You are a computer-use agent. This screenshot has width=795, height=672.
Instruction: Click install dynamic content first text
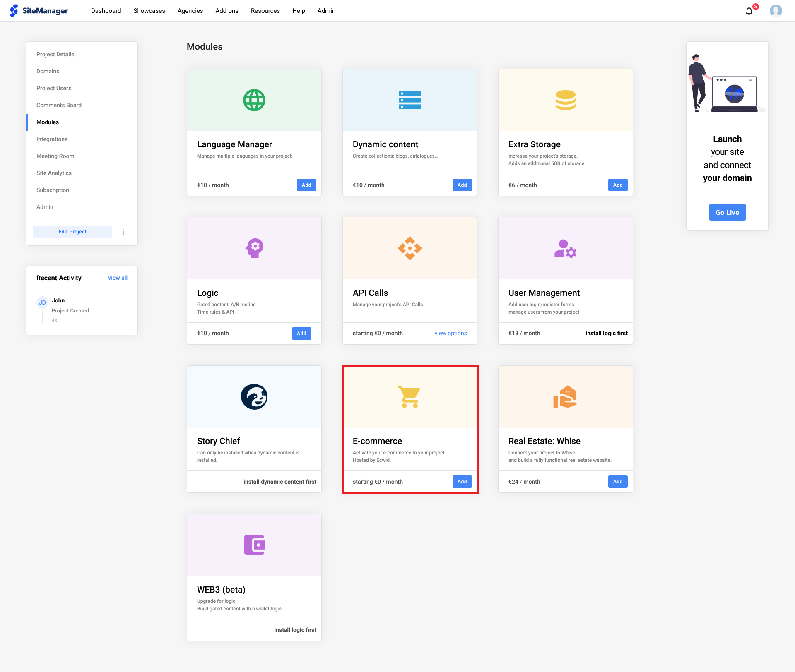coord(280,482)
